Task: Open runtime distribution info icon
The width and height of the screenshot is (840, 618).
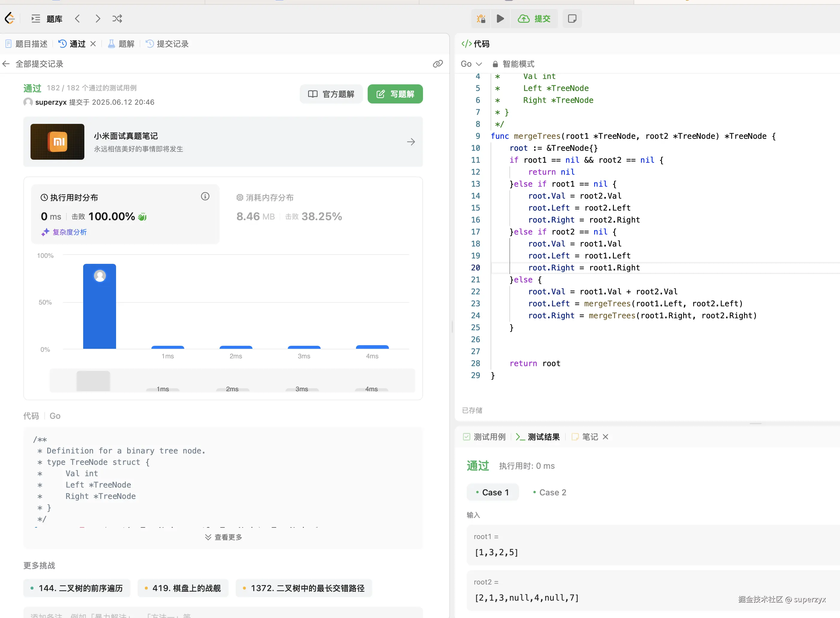Action: pos(205,197)
